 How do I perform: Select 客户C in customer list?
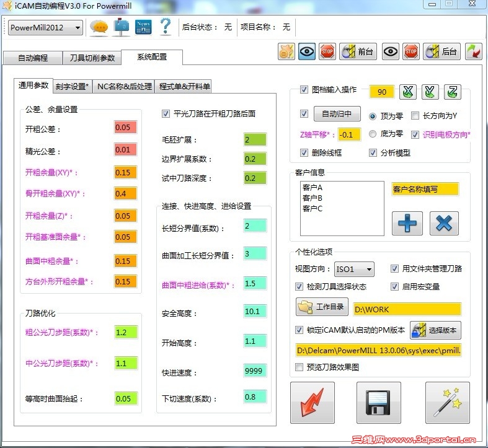pyautogui.click(x=313, y=208)
